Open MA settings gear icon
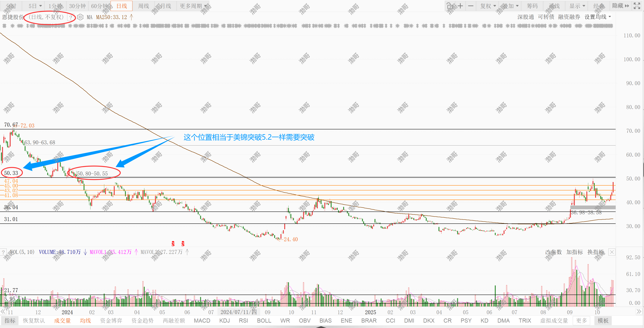 tap(80, 17)
